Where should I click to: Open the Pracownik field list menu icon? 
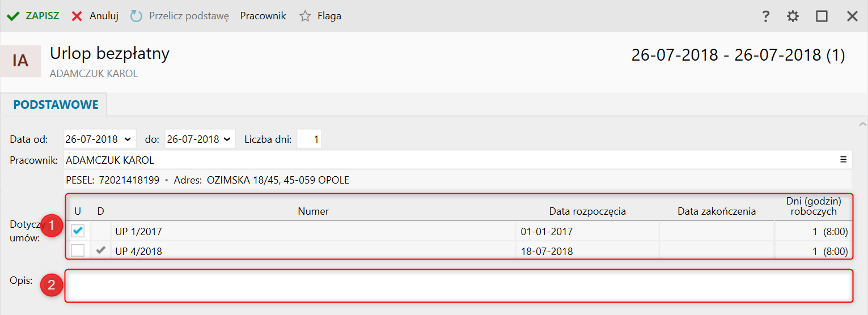point(843,160)
